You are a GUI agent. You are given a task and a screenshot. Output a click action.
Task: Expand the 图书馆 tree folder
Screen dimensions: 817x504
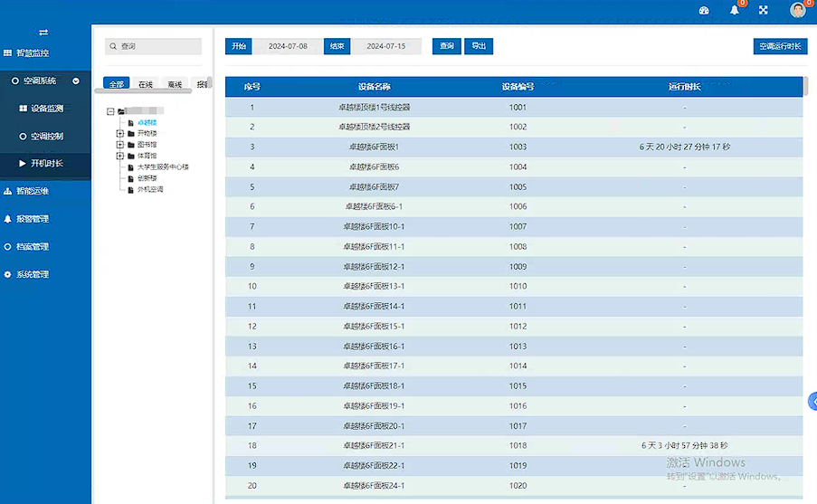[119, 145]
